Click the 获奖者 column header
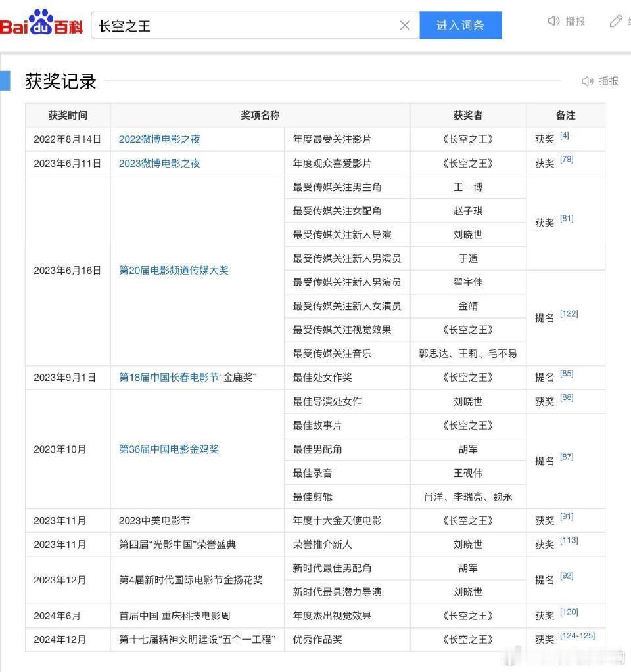 pos(468,116)
